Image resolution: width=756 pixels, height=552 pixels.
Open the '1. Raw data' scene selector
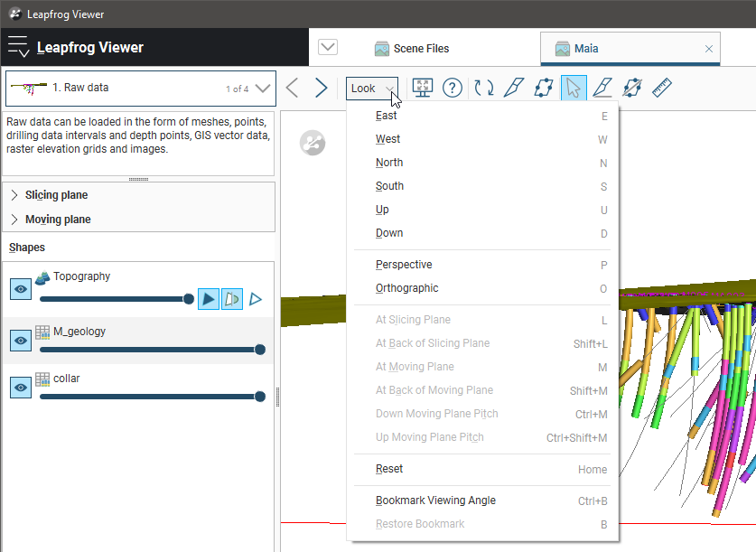140,89
